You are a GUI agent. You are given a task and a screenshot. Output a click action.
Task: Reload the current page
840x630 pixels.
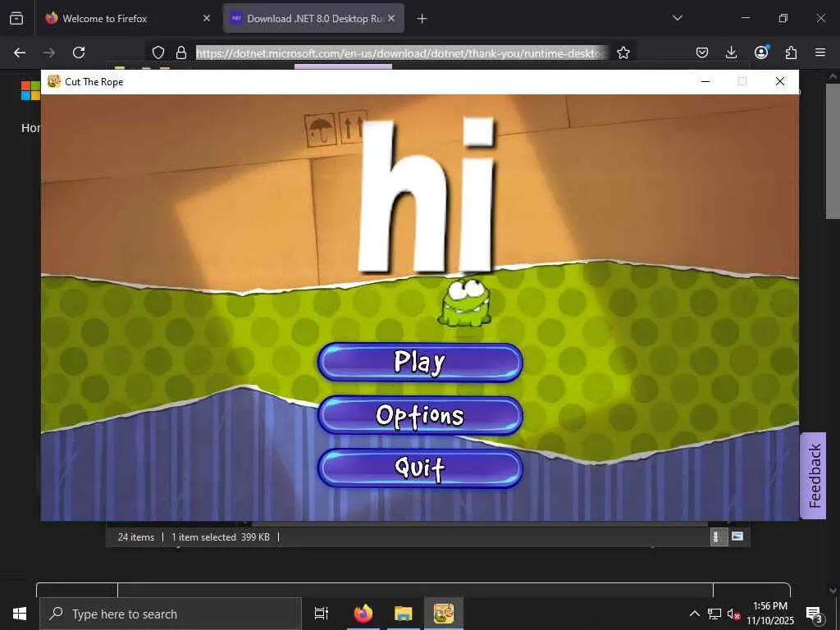(x=79, y=52)
